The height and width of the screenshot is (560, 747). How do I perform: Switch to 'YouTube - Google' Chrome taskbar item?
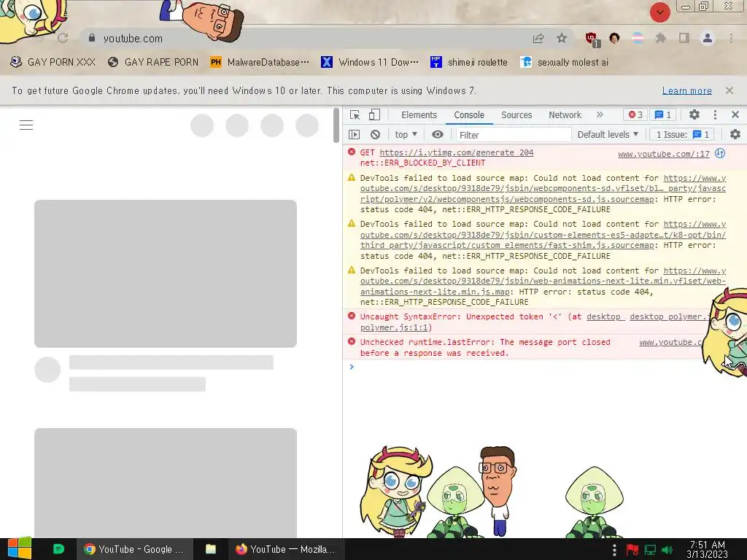click(x=135, y=549)
